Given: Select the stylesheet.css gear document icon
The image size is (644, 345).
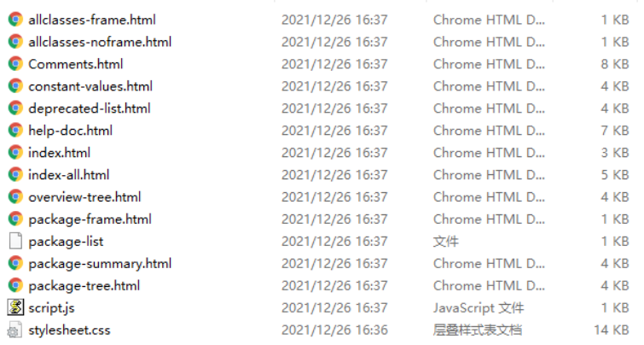Looking at the screenshot, I should (15, 330).
